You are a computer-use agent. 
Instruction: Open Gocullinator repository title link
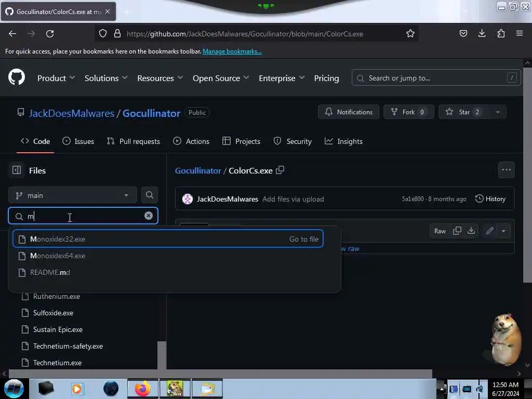click(151, 113)
